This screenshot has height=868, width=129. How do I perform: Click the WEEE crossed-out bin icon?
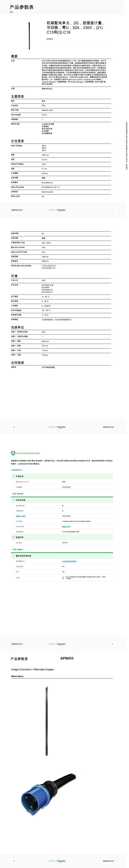coord(63,578)
